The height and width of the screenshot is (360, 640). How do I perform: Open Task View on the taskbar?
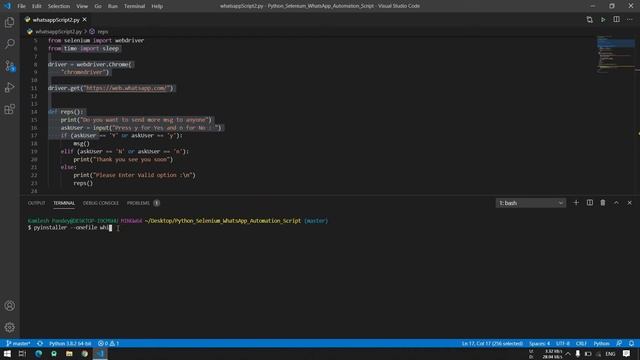(22, 353)
